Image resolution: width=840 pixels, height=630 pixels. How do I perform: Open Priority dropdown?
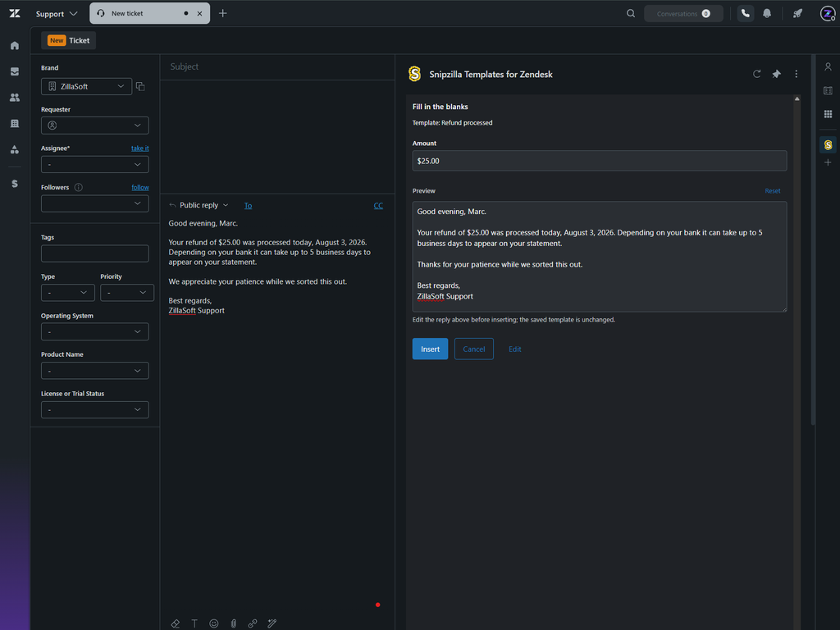[x=127, y=293]
